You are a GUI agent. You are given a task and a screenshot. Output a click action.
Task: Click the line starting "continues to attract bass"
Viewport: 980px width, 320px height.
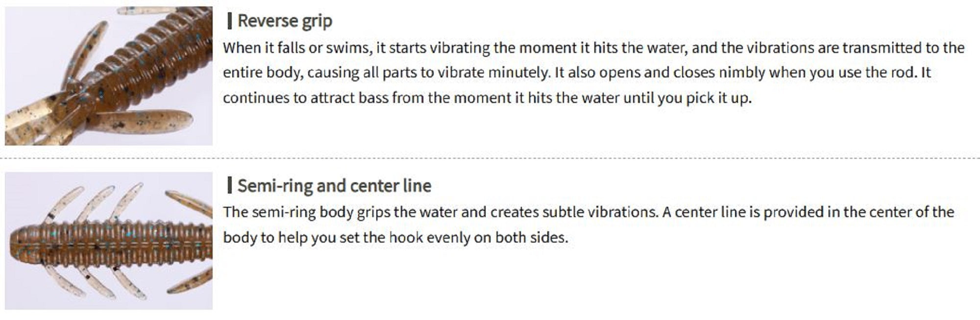[487, 98]
